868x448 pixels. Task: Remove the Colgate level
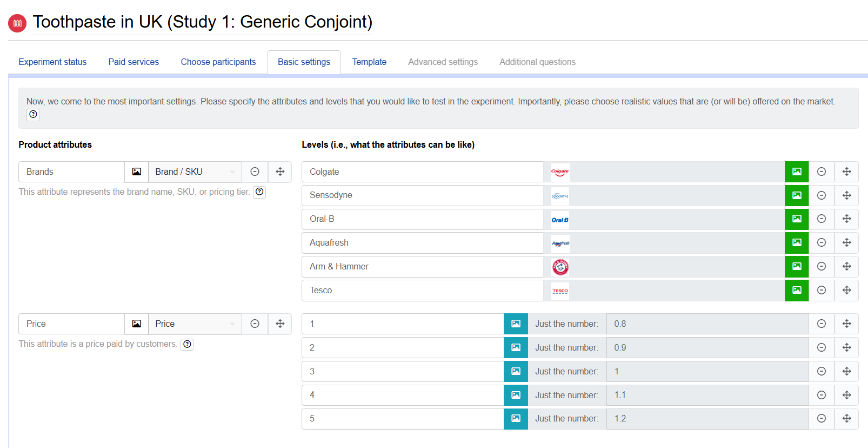coord(822,172)
